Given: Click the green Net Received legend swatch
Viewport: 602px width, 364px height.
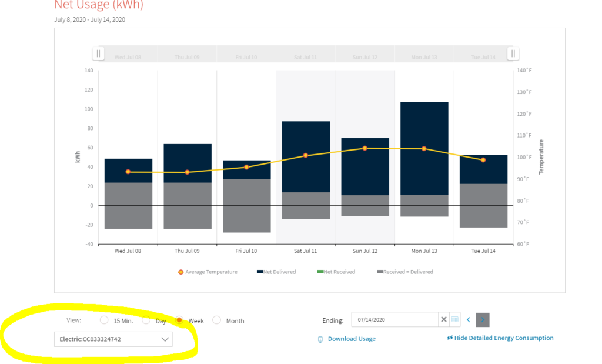Looking at the screenshot, I should coord(320,272).
